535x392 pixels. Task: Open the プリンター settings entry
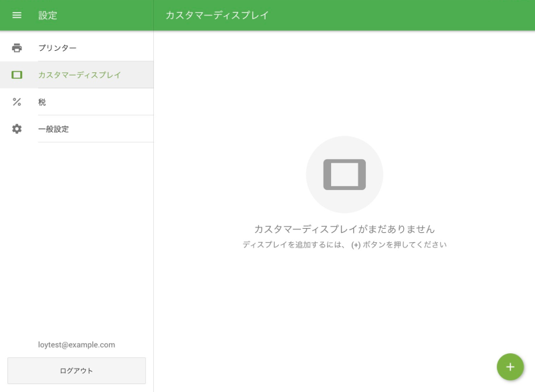click(57, 47)
